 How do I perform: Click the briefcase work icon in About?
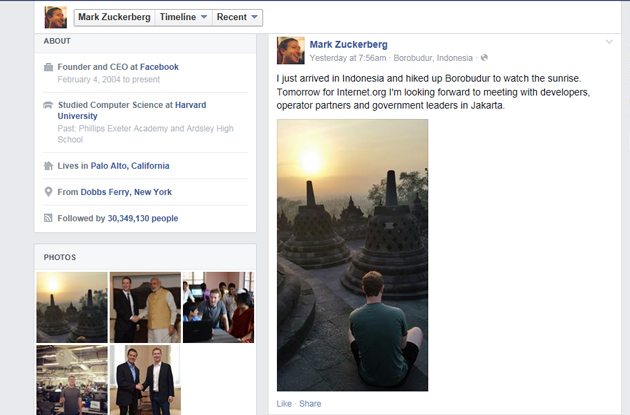click(x=49, y=68)
